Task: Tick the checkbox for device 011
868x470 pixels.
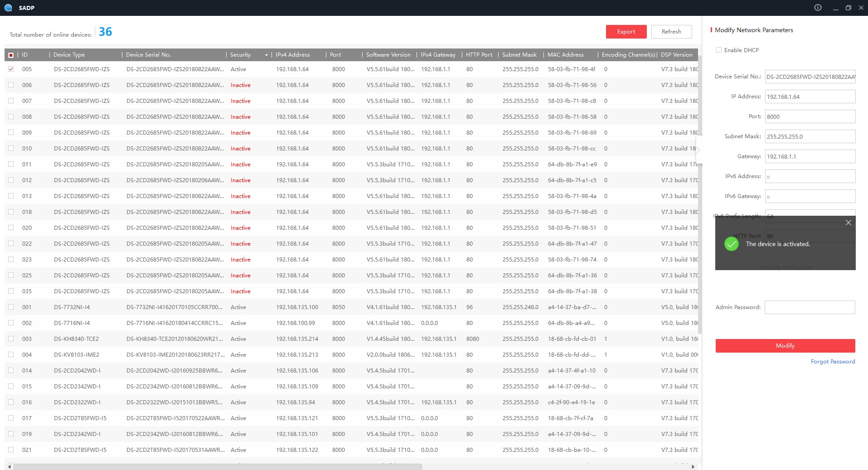Action: [x=11, y=164]
